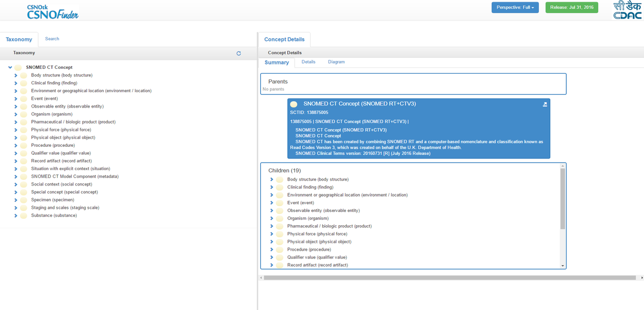Screen dimensions: 644x310
Task: Open the Diagram sub-tab
Action: pyautogui.click(x=336, y=62)
